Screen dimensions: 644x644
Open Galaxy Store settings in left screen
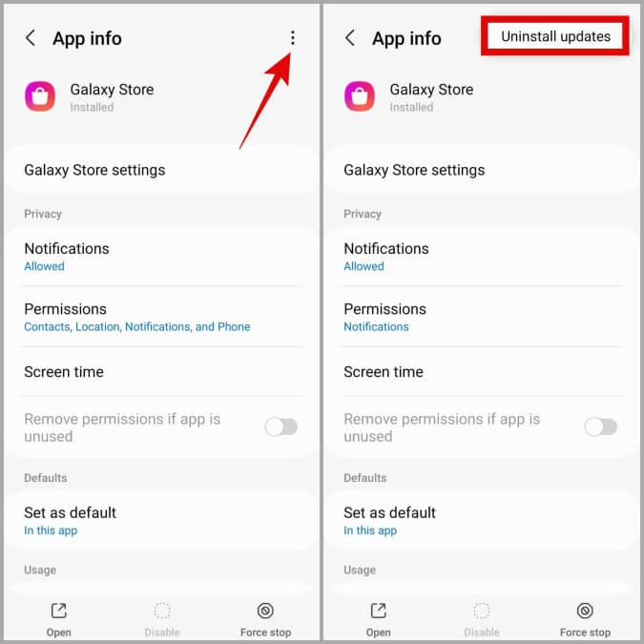[161, 170]
